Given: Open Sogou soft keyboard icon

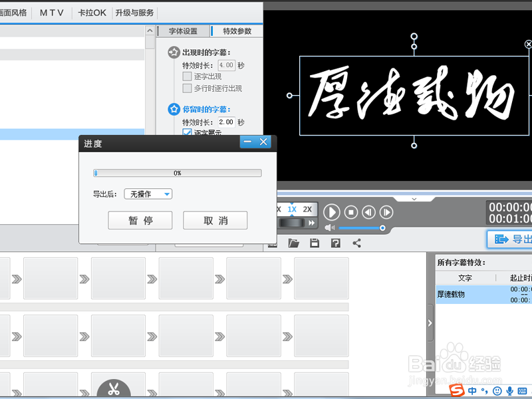Looking at the screenshot, I should click(x=523, y=391).
